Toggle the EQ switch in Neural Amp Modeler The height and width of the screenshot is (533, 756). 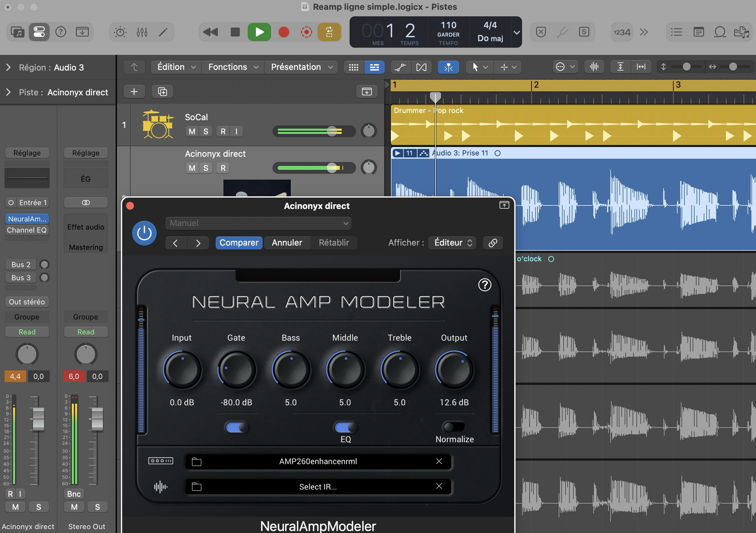[x=345, y=427]
